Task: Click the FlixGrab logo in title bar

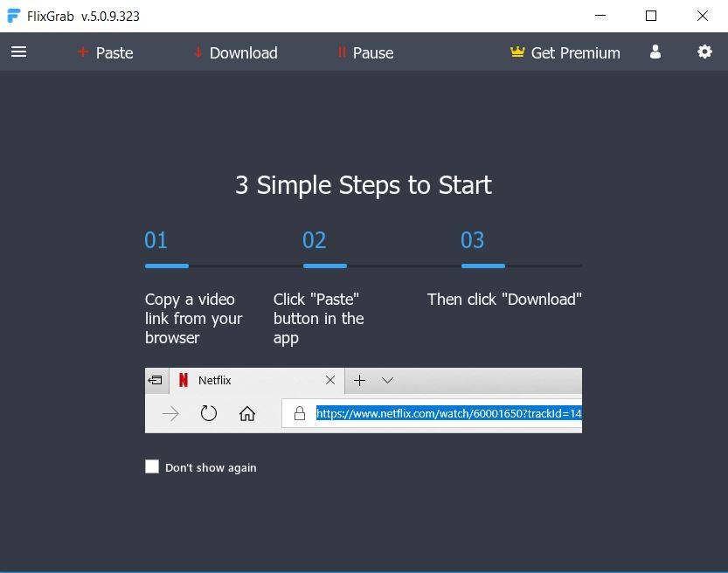Action: click(13, 16)
